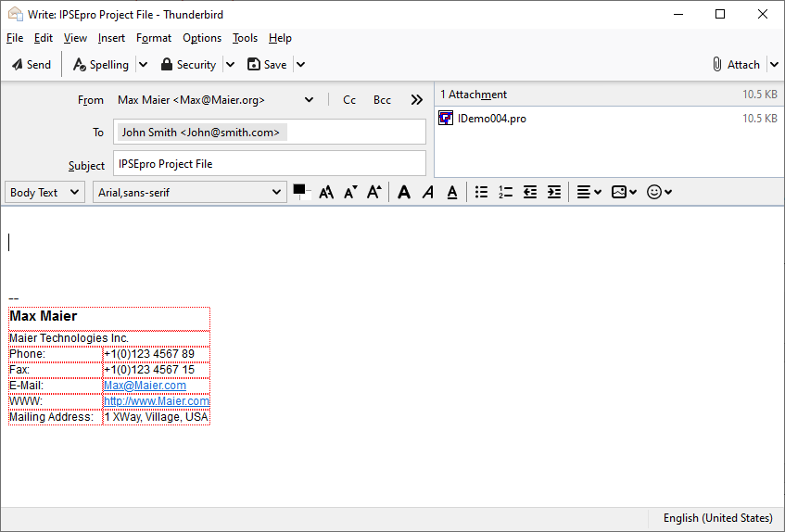
Task: Click English (United States) language in status bar
Action: point(718,518)
